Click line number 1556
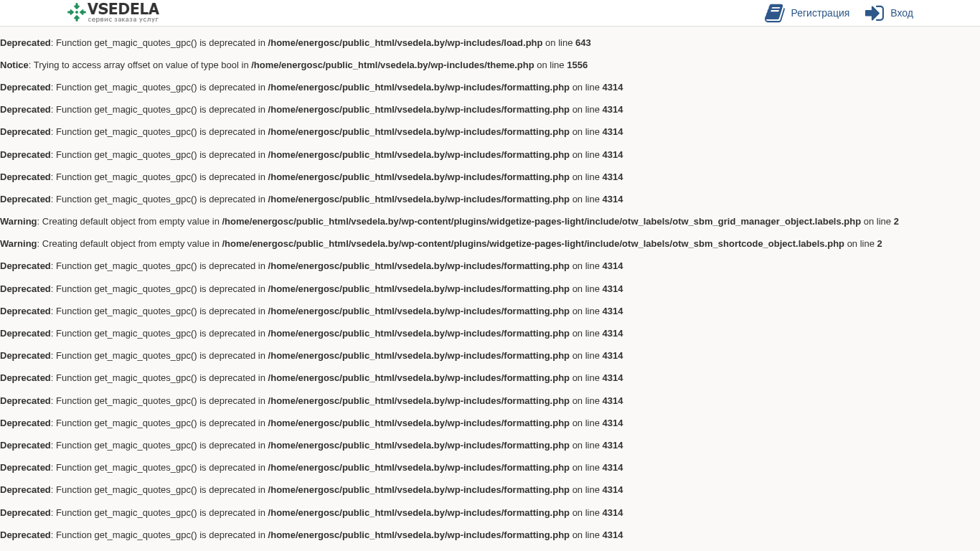 (577, 65)
